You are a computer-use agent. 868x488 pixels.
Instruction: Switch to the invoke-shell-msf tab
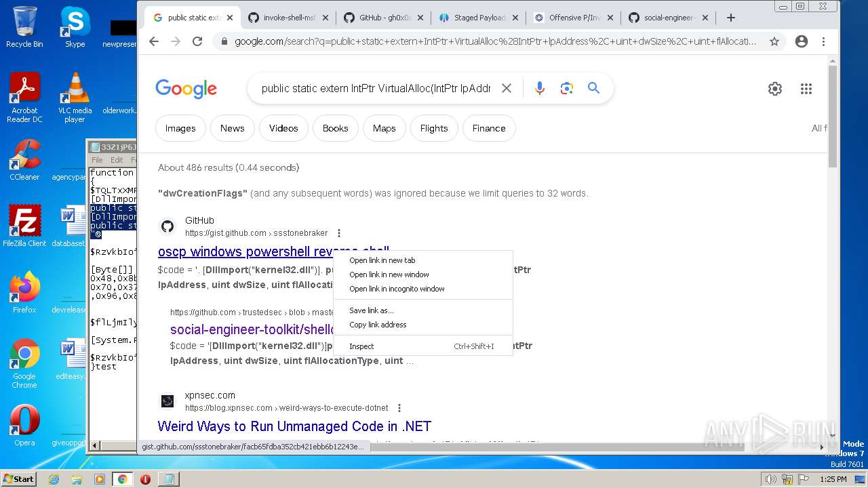coord(288,18)
